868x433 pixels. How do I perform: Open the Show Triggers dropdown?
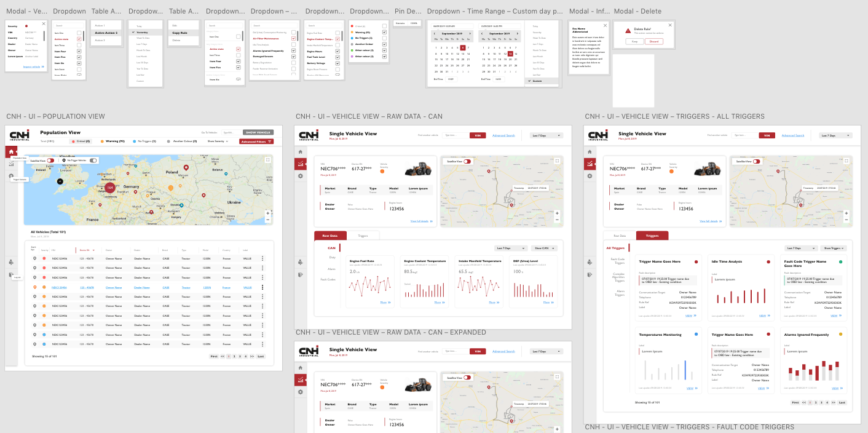pos(834,248)
